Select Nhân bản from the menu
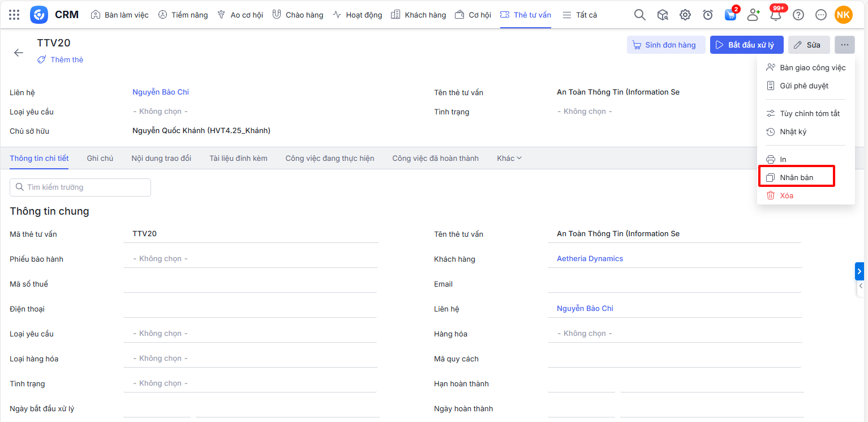This screenshot has width=868, height=422. coord(796,177)
